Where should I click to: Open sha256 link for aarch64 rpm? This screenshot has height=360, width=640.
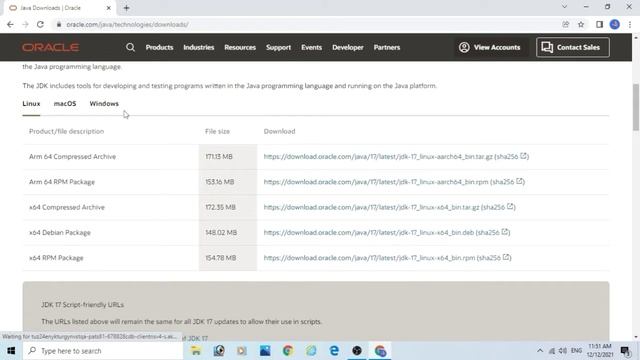(x=507, y=182)
